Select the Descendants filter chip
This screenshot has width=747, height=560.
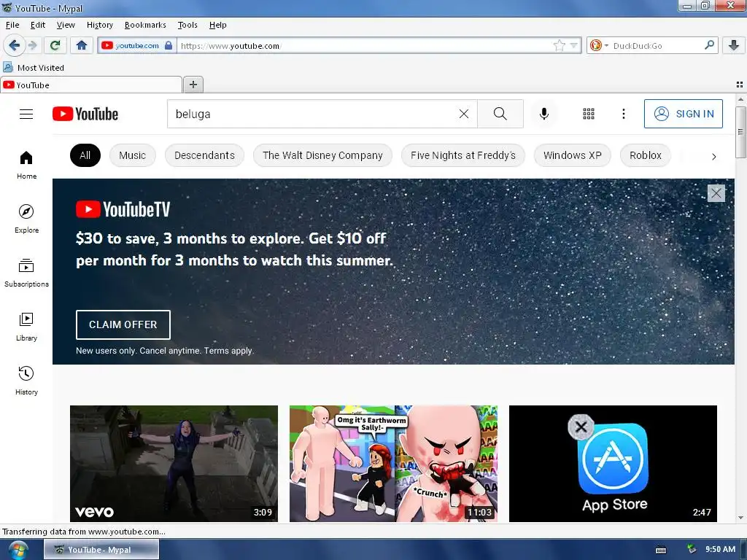pyautogui.click(x=204, y=155)
